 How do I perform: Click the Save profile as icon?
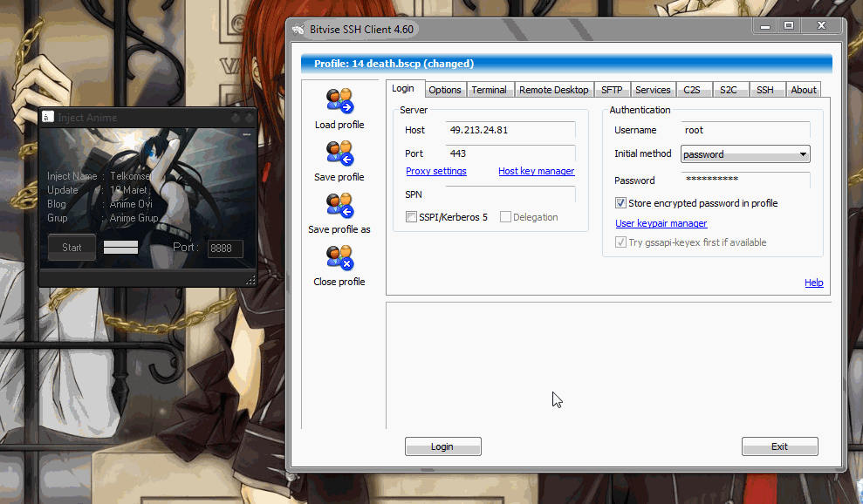coord(339,205)
